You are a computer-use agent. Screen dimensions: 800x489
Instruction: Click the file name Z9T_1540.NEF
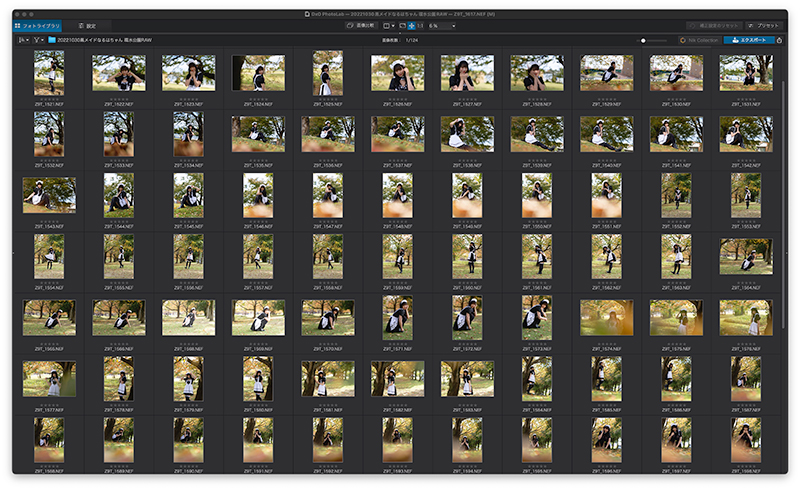pos(607,165)
